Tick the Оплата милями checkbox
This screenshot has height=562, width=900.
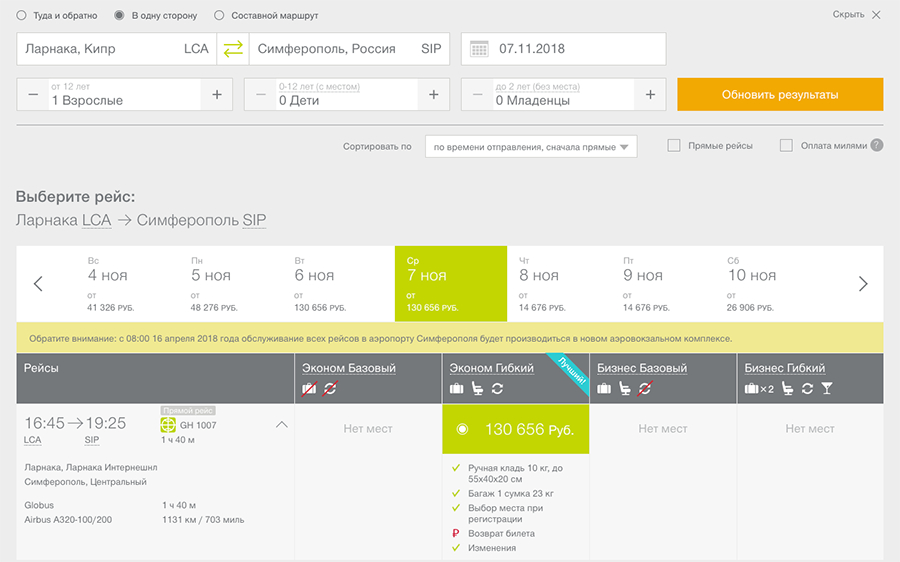click(786, 145)
